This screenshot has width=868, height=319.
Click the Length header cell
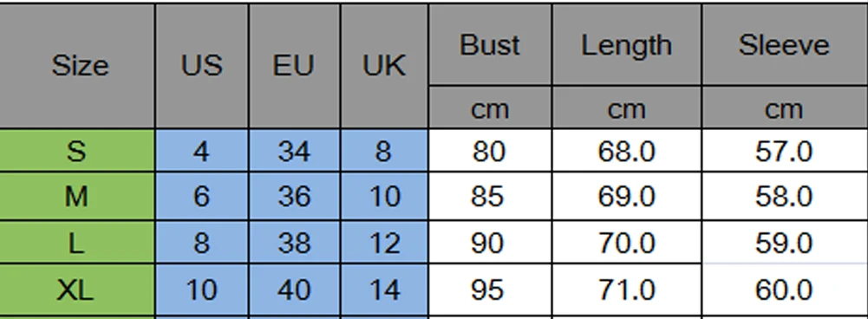[x=627, y=45]
